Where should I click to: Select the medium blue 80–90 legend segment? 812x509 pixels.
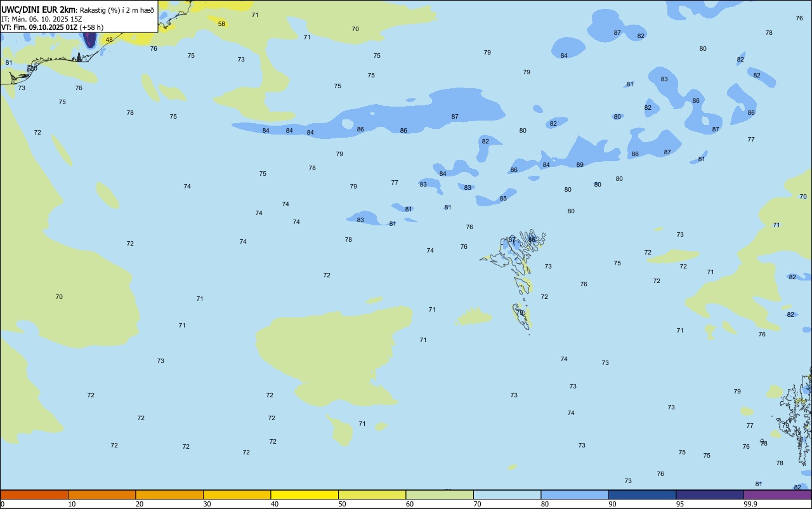[575, 494]
